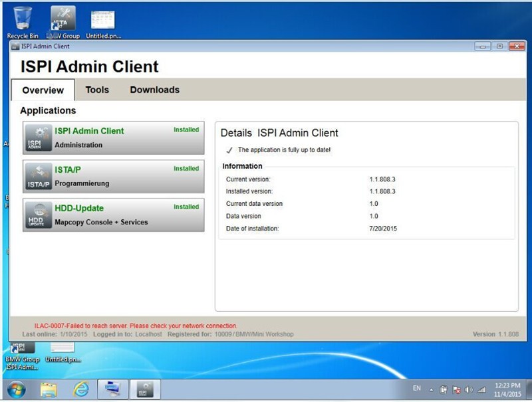Click the network signal tray icon

(481, 390)
